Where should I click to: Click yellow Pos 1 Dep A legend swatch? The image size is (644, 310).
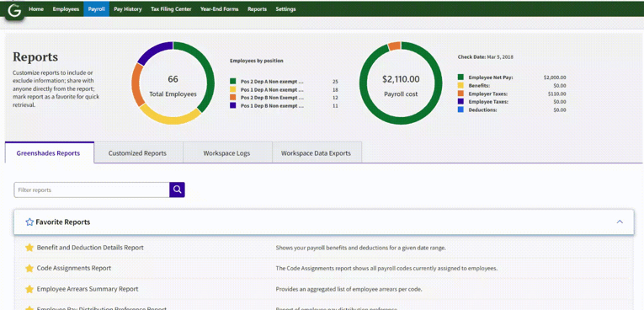(233, 89)
